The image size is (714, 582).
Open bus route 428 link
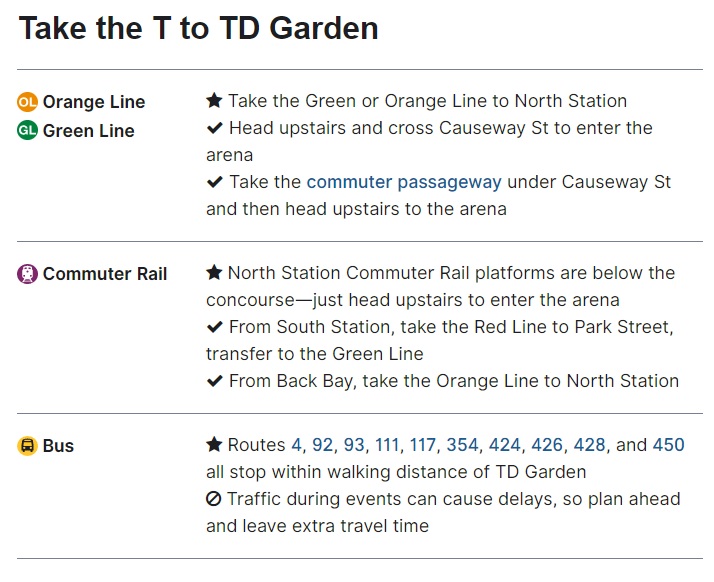(589, 445)
